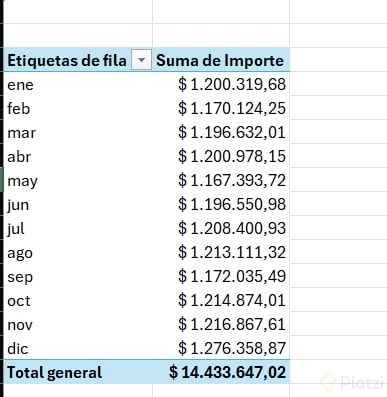Select the ene row label cell
Image resolution: width=387 pixels, height=397 pixels.
tap(78, 84)
